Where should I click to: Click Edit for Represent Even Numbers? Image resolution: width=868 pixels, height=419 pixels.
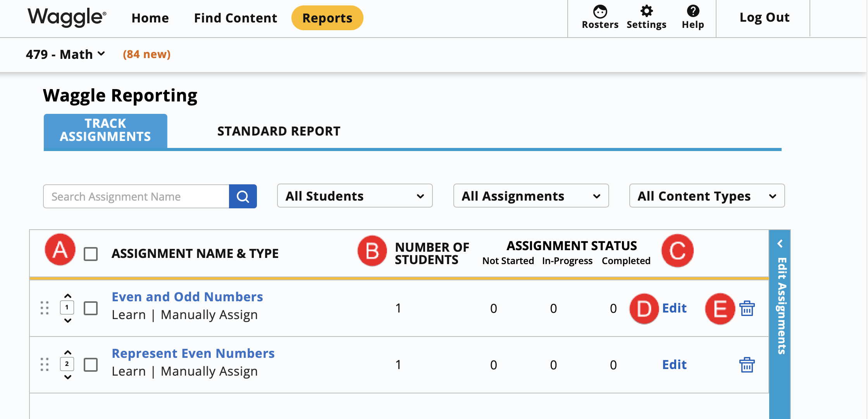click(674, 365)
